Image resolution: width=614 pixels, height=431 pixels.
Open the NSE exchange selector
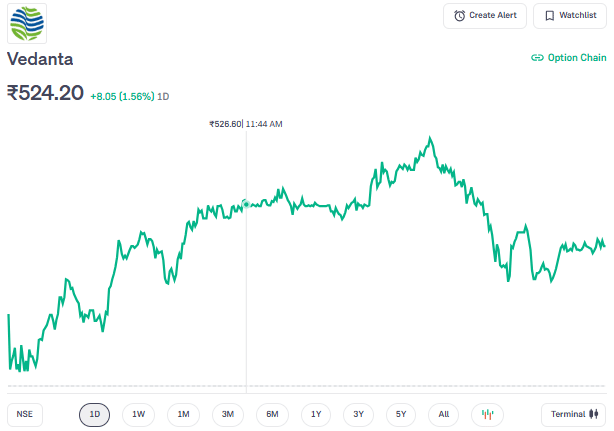pyautogui.click(x=25, y=414)
